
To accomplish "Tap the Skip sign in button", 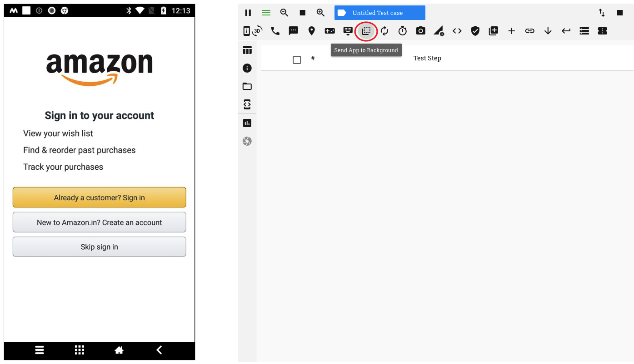I will pos(99,247).
